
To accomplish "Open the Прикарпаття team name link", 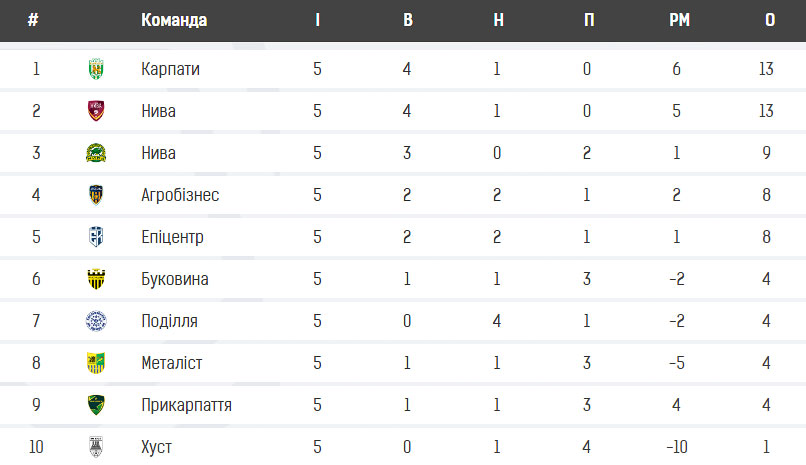I will pos(186,405).
